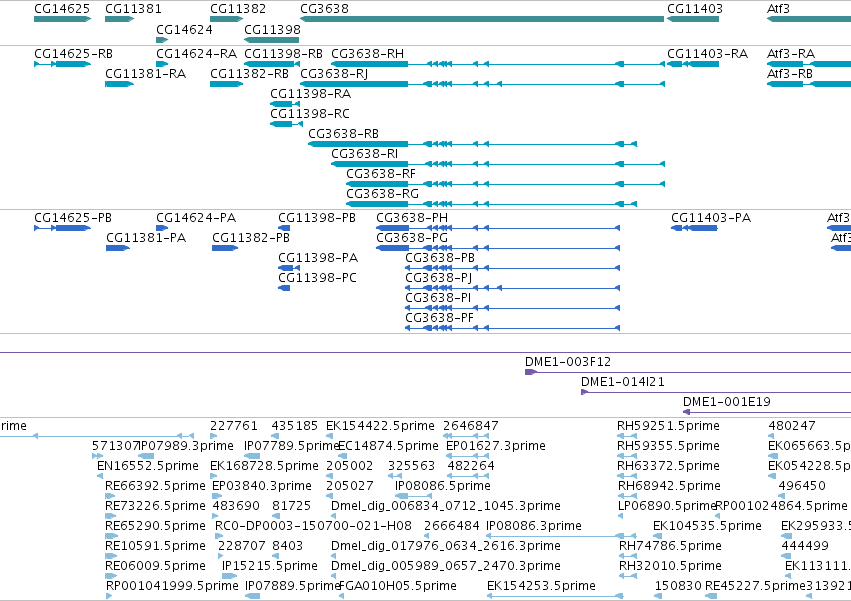
Task: Click EST IP15215.5prime label
Action: [x=270, y=566]
